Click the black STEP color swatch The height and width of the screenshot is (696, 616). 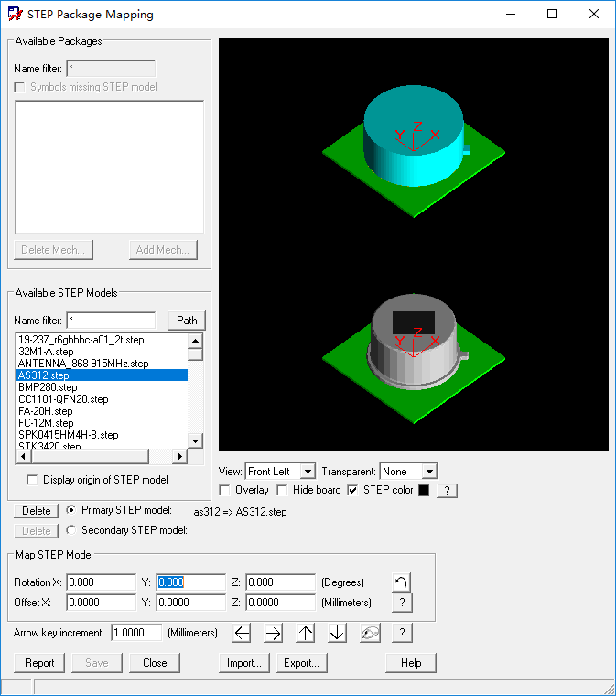[424, 490]
